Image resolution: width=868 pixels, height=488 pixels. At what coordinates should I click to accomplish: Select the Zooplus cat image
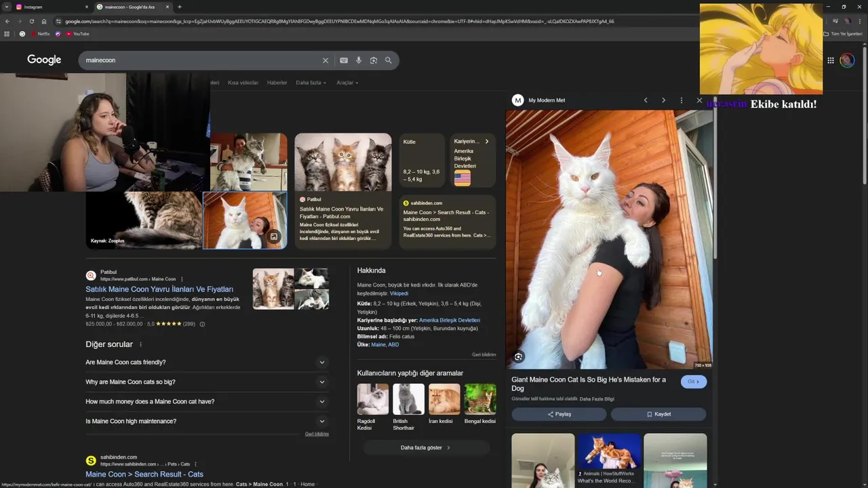(144, 220)
